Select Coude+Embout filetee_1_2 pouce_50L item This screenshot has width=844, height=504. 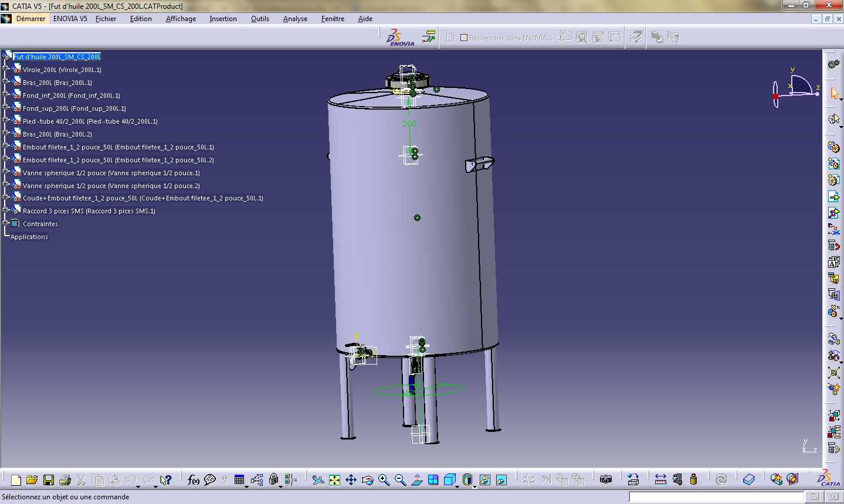pos(143,198)
